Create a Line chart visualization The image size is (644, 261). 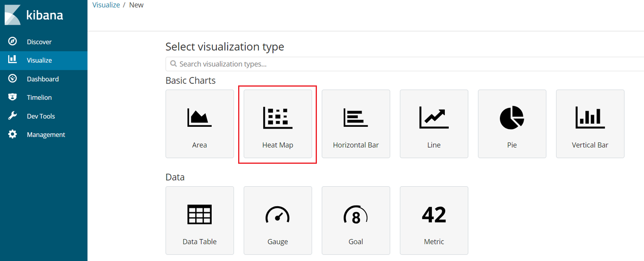click(434, 124)
